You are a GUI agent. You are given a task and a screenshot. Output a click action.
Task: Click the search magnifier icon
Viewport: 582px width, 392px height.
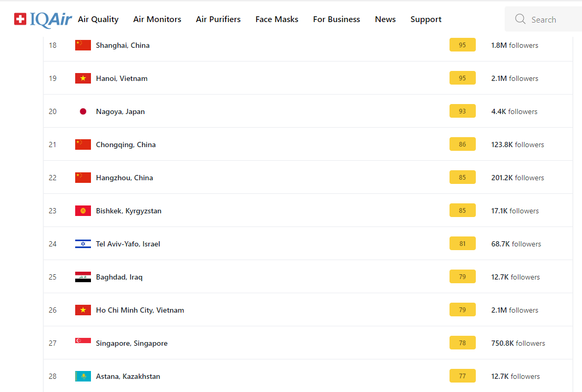520,19
